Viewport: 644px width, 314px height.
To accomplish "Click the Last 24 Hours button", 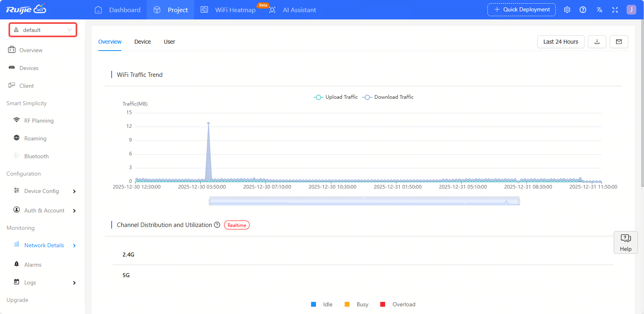I will pos(560,42).
